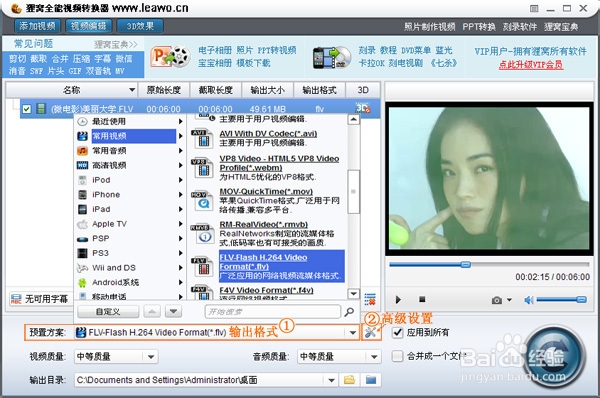600x398 pixels.
Task: Take a snapshot with camera icon
Action: pyautogui.click(x=497, y=300)
